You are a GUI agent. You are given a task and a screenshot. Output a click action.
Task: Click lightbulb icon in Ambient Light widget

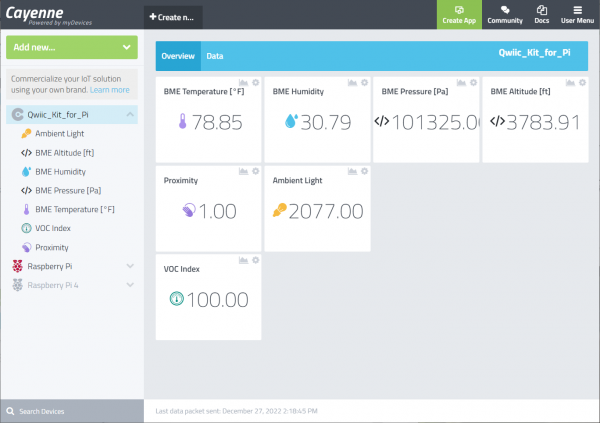280,210
